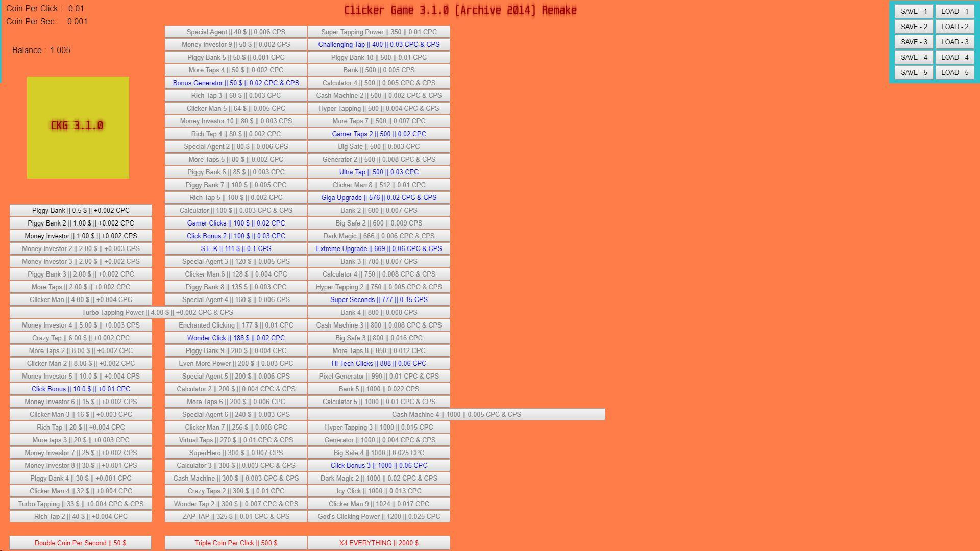Buy the God's Clicking Power upgrade
This screenshot has height=551, width=980.
378,516
